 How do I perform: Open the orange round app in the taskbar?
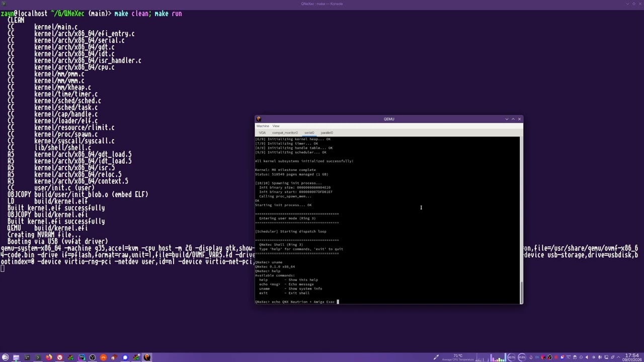(x=104, y=357)
